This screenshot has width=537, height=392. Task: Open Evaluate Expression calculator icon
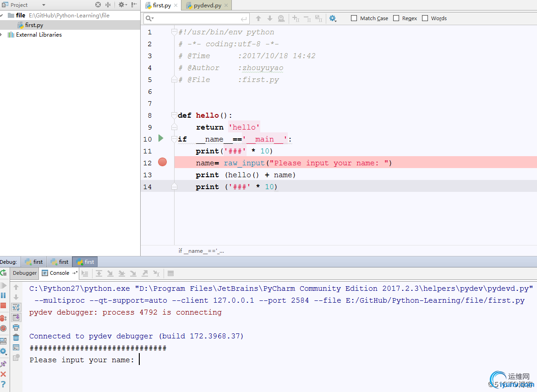pos(170,273)
